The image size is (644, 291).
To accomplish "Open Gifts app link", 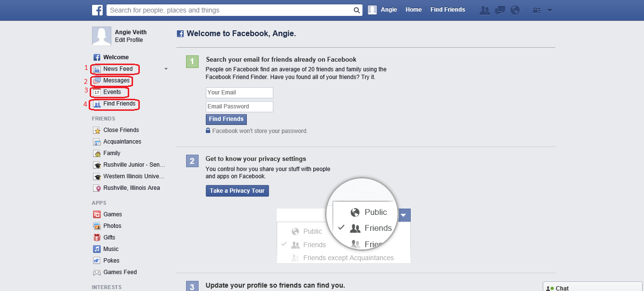I will [109, 238].
